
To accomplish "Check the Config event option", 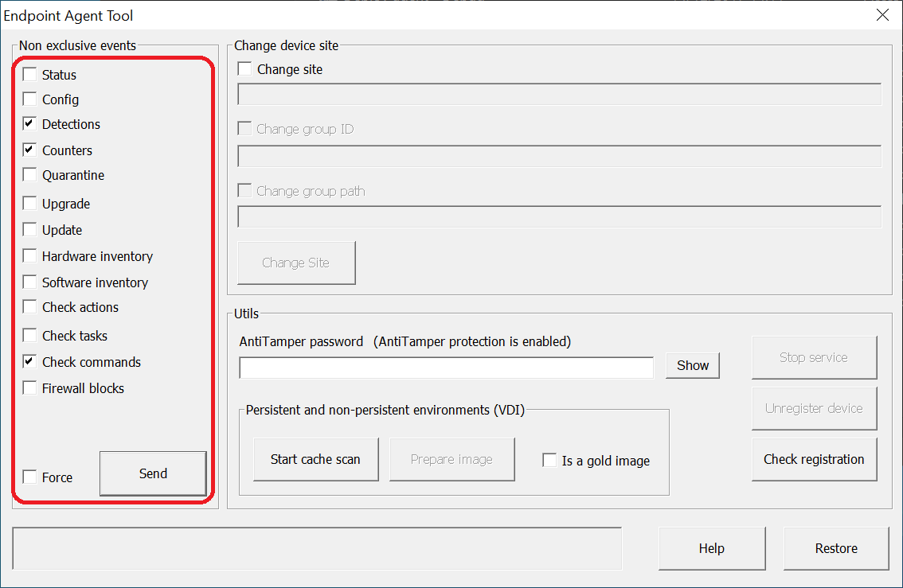I will 30,99.
